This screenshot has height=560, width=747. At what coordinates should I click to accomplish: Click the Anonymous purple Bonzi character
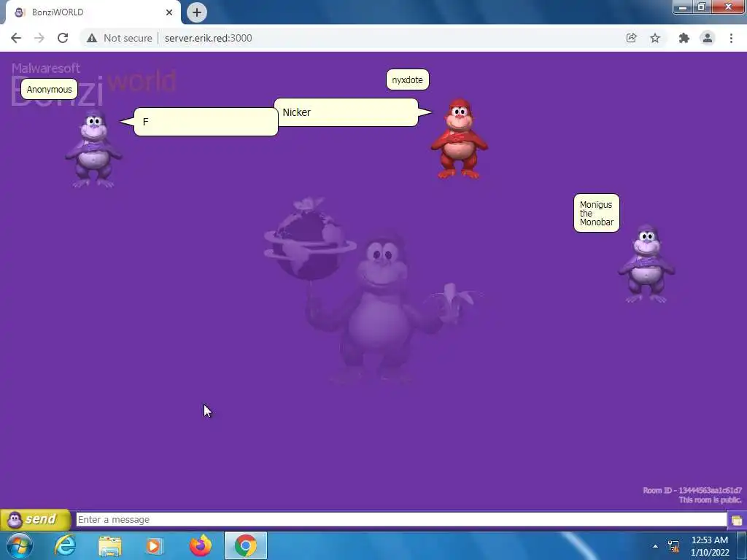click(93, 149)
